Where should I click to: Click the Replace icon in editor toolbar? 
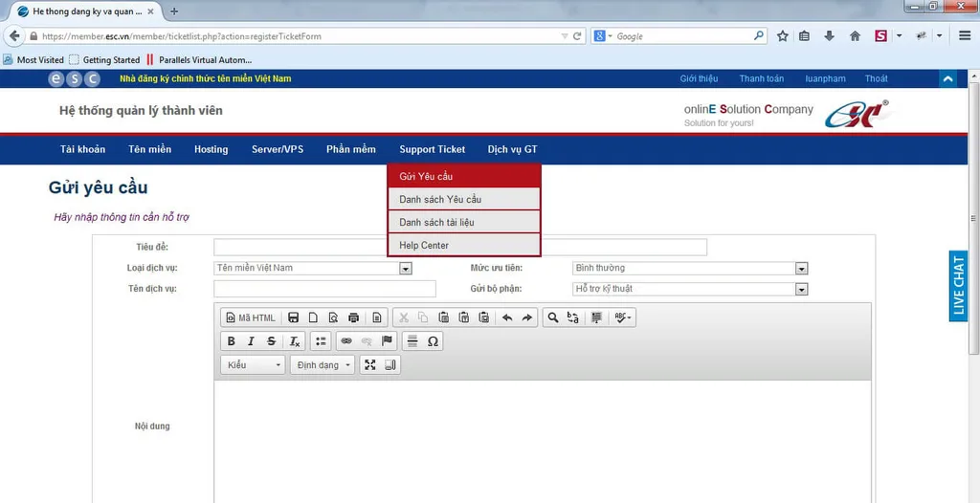[572, 317]
